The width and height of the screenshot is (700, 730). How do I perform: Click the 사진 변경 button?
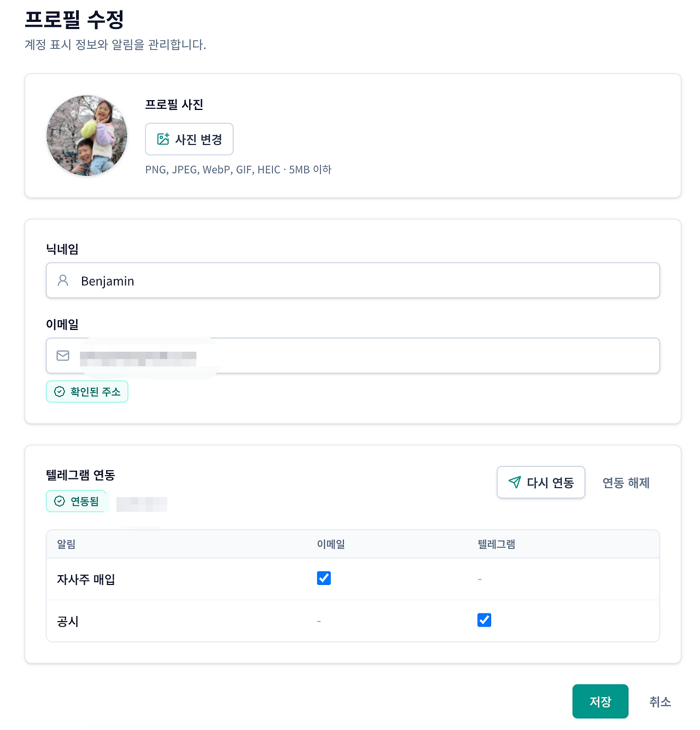point(189,139)
